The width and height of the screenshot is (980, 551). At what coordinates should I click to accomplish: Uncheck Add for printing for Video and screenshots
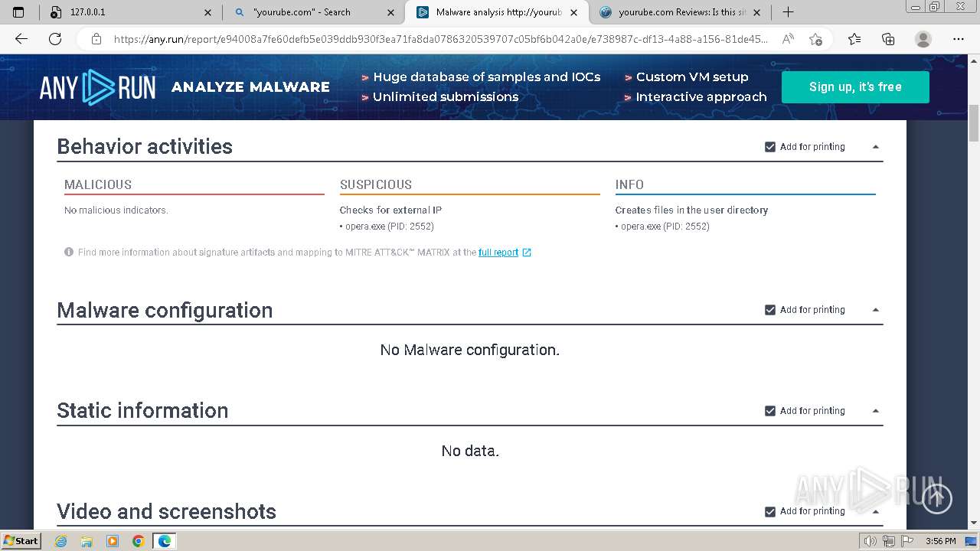[x=770, y=512]
